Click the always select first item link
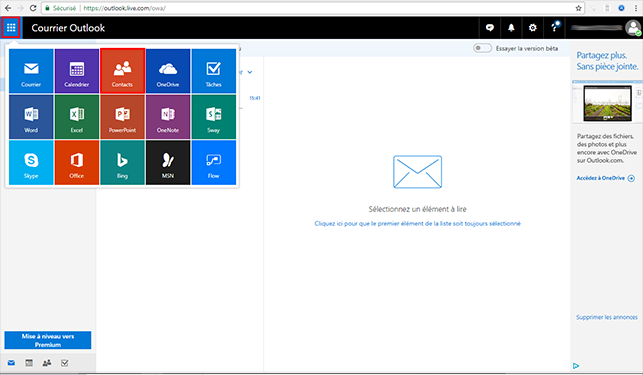Screen dimensions: 643x375 click(417, 224)
